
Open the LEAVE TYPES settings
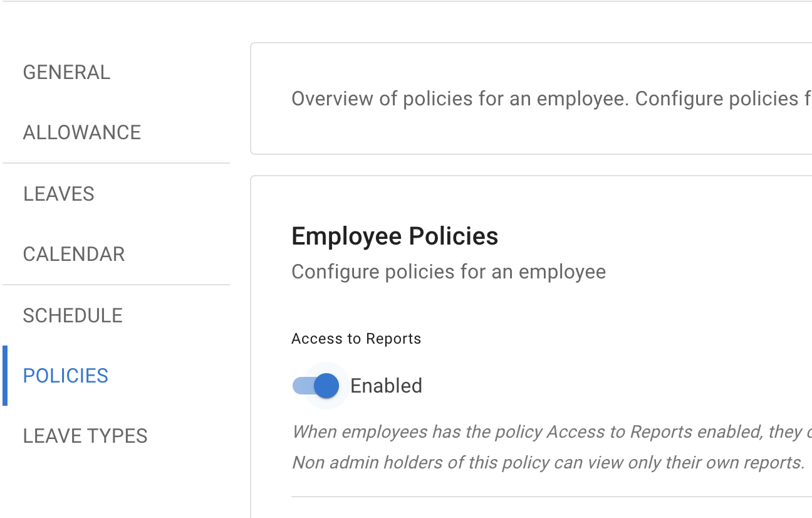click(x=85, y=435)
